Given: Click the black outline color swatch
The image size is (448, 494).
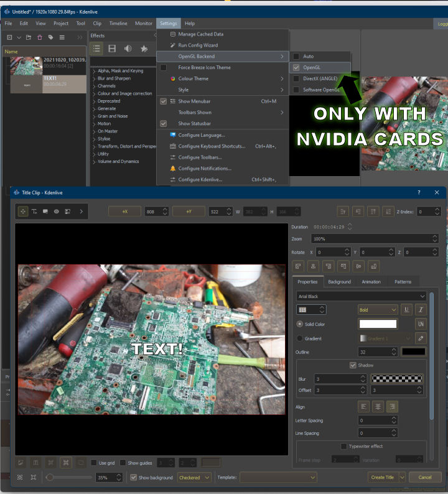Looking at the screenshot, I should click(x=414, y=352).
